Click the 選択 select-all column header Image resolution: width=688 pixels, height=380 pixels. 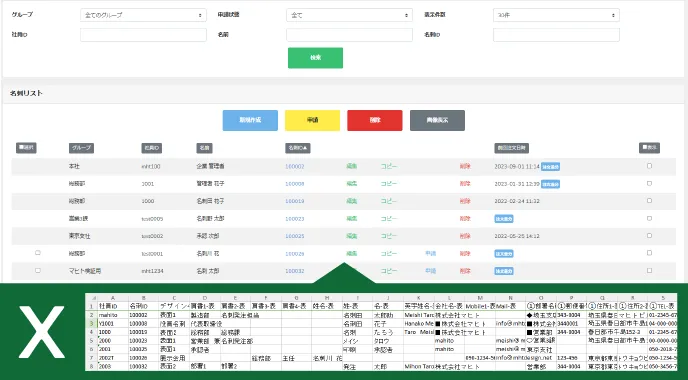click(26, 148)
